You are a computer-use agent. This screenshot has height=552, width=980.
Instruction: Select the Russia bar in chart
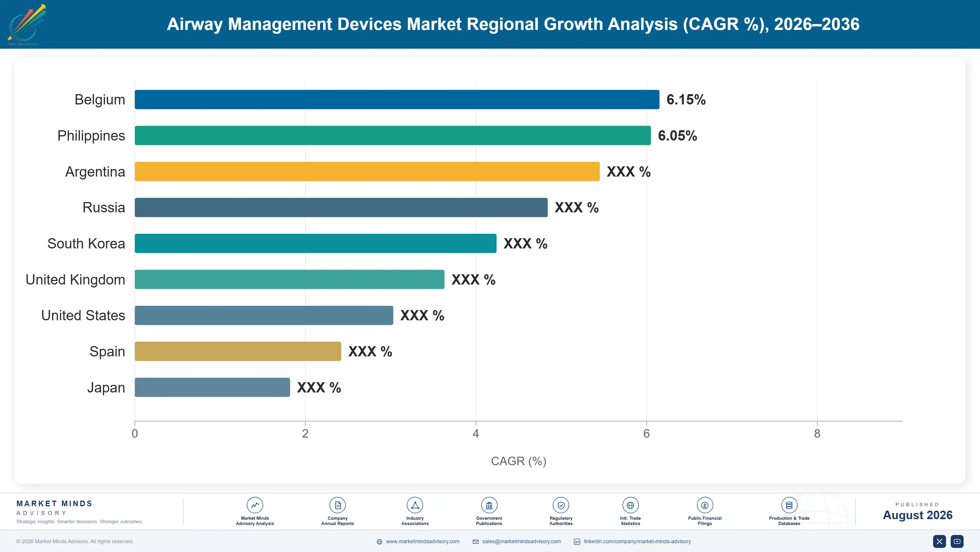341,207
